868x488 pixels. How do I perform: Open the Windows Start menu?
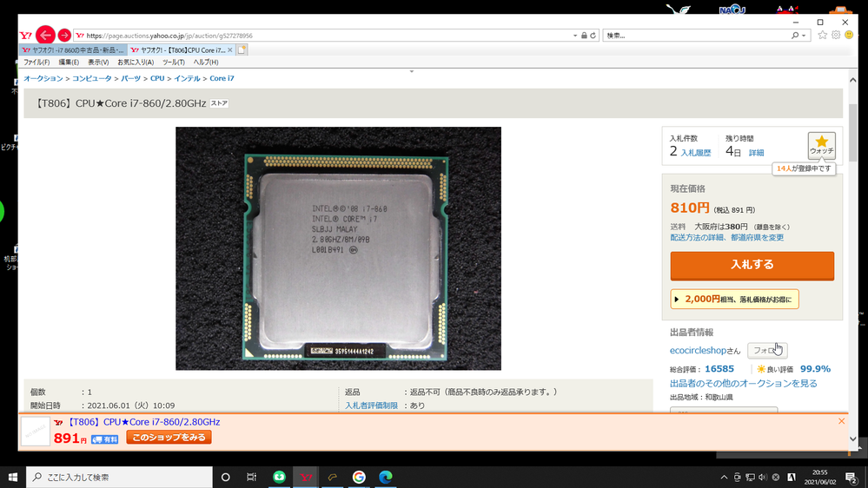(13, 477)
